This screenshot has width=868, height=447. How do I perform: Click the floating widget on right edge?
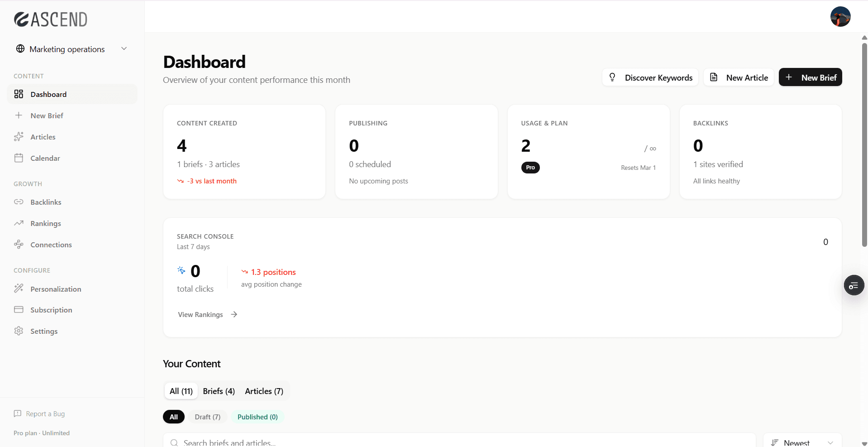click(x=854, y=285)
